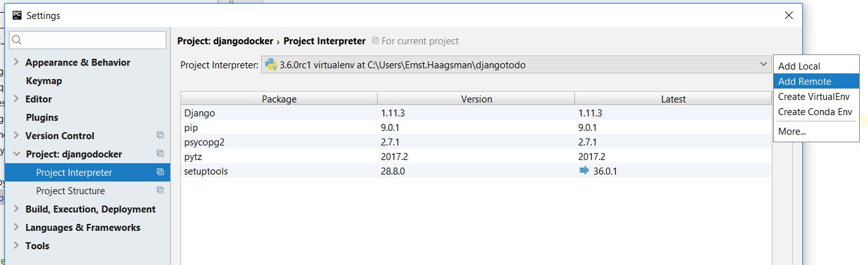868x265 pixels.
Task: Expand the Version Control section
Action: tap(16, 135)
